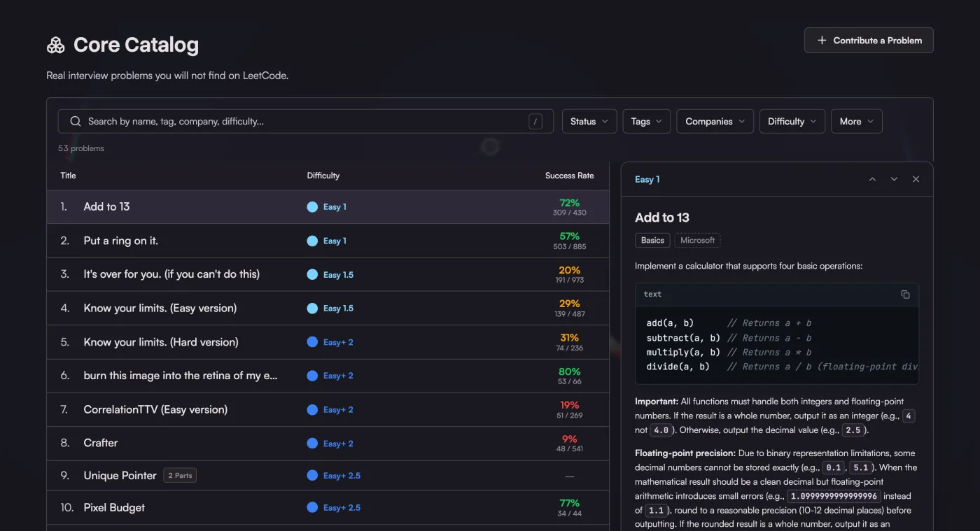Viewport: 980px width, 531px height.
Task: Click the "Add to 13" title in the list
Action: [x=106, y=207]
